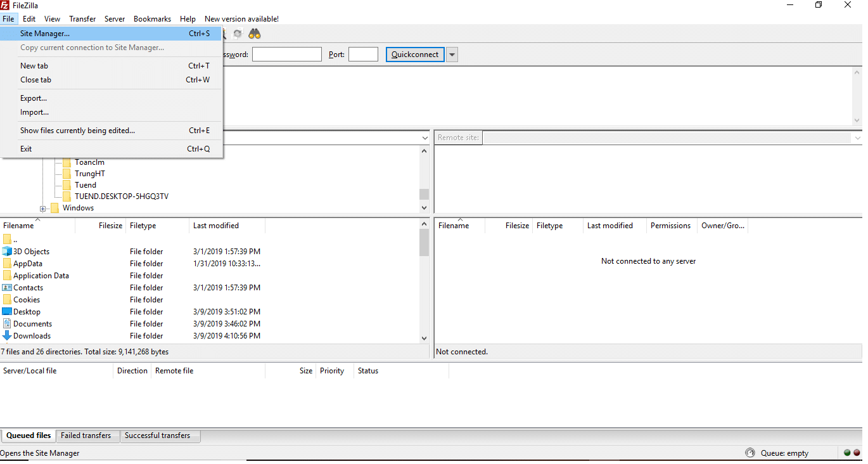Sort local files by Filesize column
Image resolution: width=868 pixels, height=464 pixels.
(100, 226)
